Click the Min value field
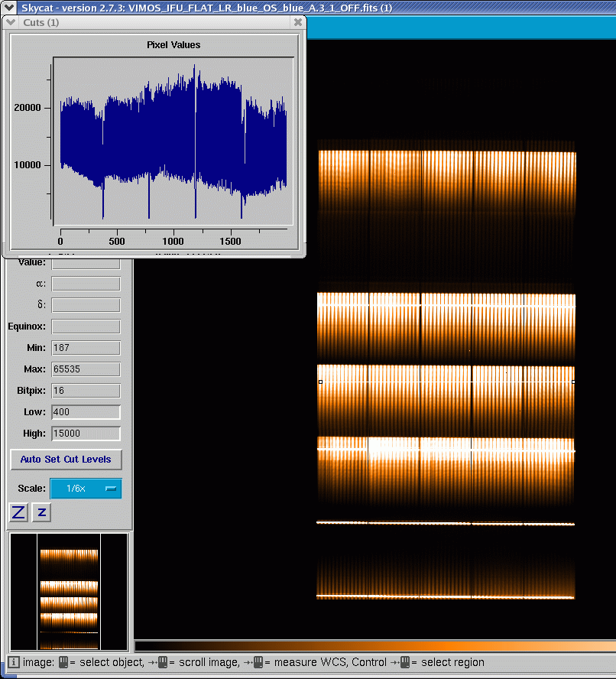This screenshot has height=679, width=616. click(x=86, y=348)
